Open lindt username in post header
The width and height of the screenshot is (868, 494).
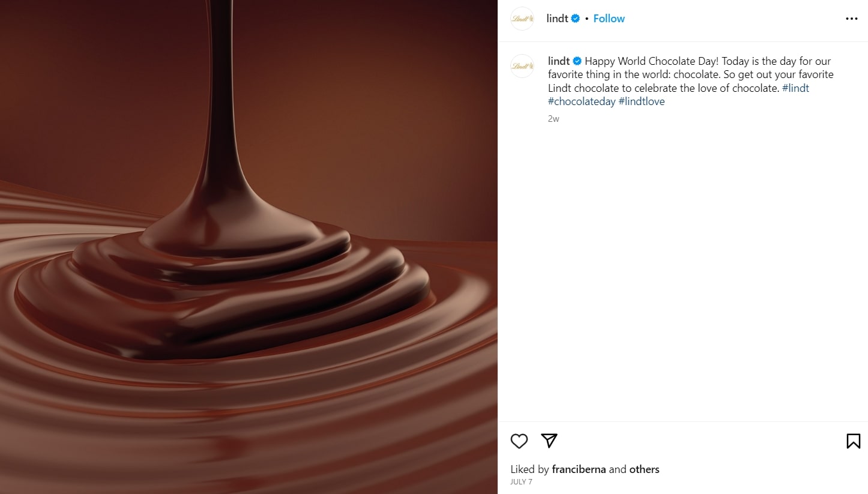point(557,19)
